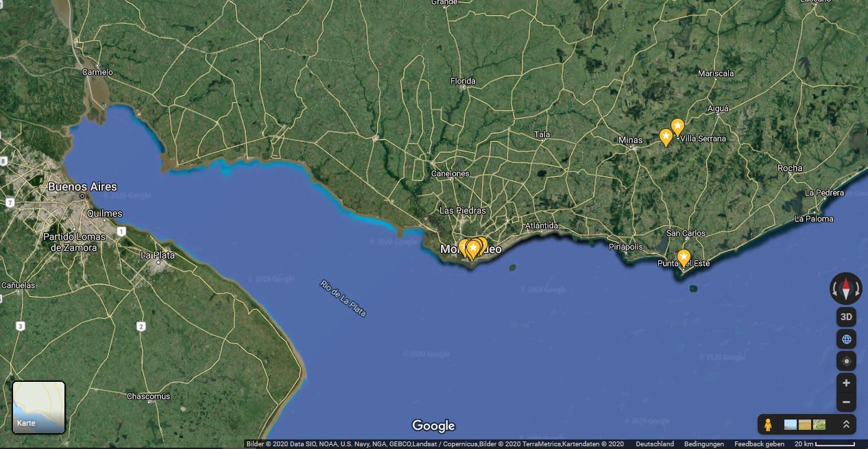Click the Quilmes city label
Image resolution: width=868 pixels, height=449 pixels.
click(x=105, y=213)
